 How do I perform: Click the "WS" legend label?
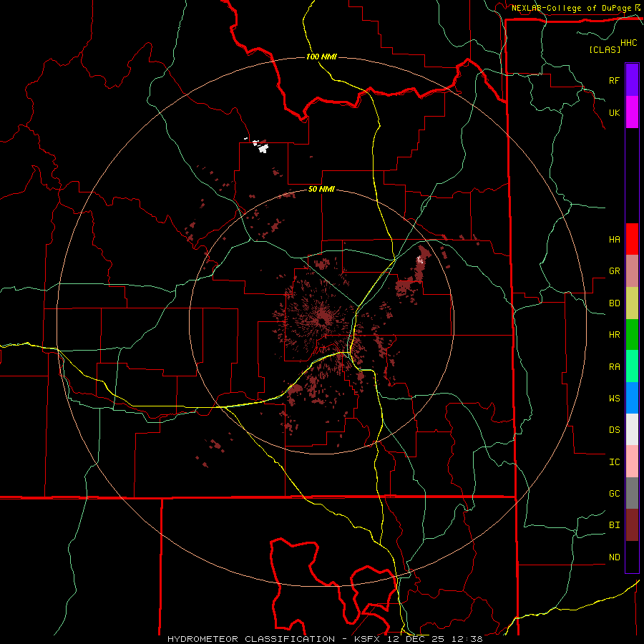(614, 399)
